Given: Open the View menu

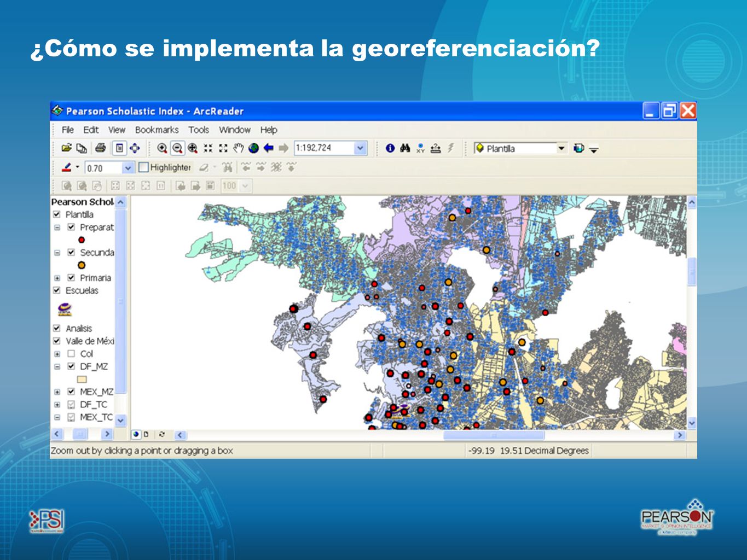Looking at the screenshot, I should pos(117,130).
